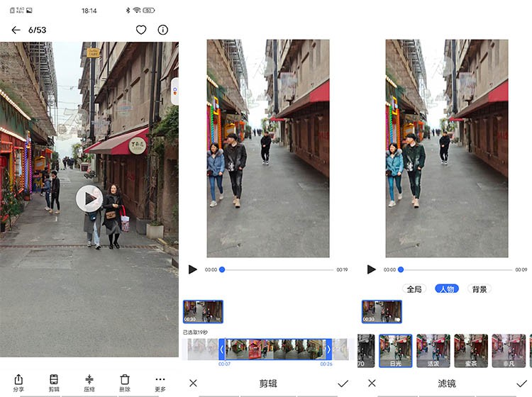Switch filter scope to 人物
Image resolution: width=532 pixels, height=397 pixels.
click(x=447, y=289)
